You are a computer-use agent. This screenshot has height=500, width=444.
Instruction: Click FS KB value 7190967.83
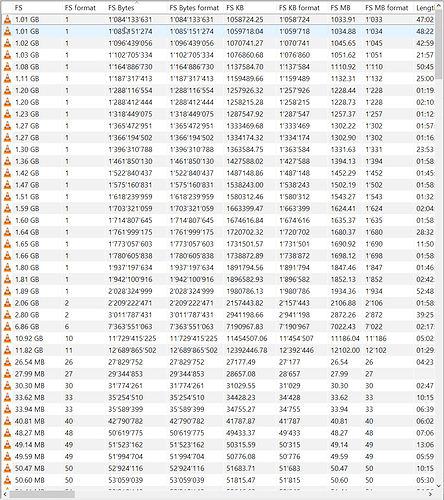pos(245,327)
